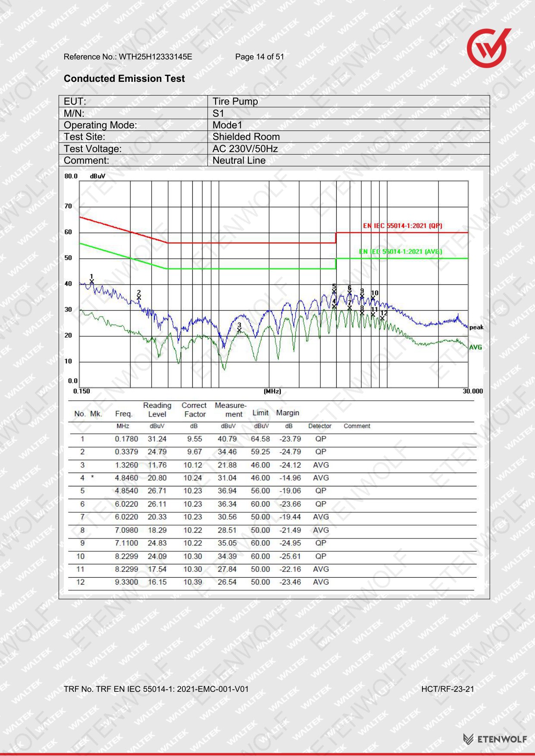Click the '30.000' end frequency label
Image resolution: width=535 pixels, height=756 pixels.
tap(473, 391)
